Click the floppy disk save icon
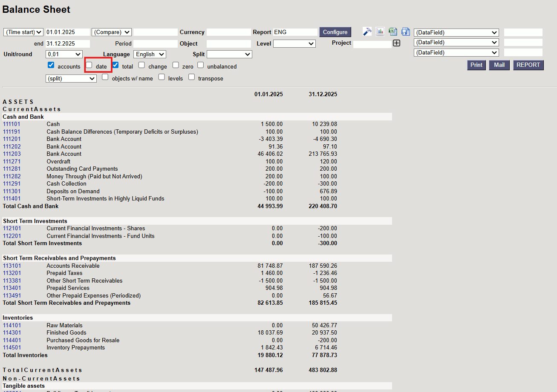Viewport: 557px width, 392px height. click(x=405, y=32)
